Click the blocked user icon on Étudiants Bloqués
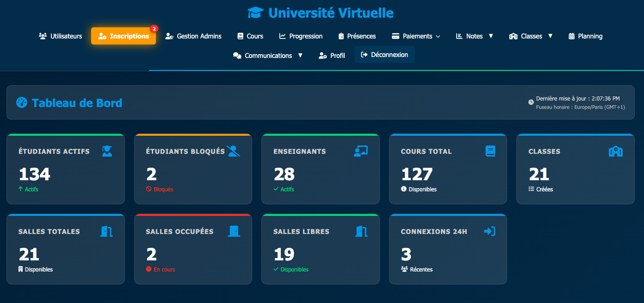This screenshot has width=644, height=303. 233,151
